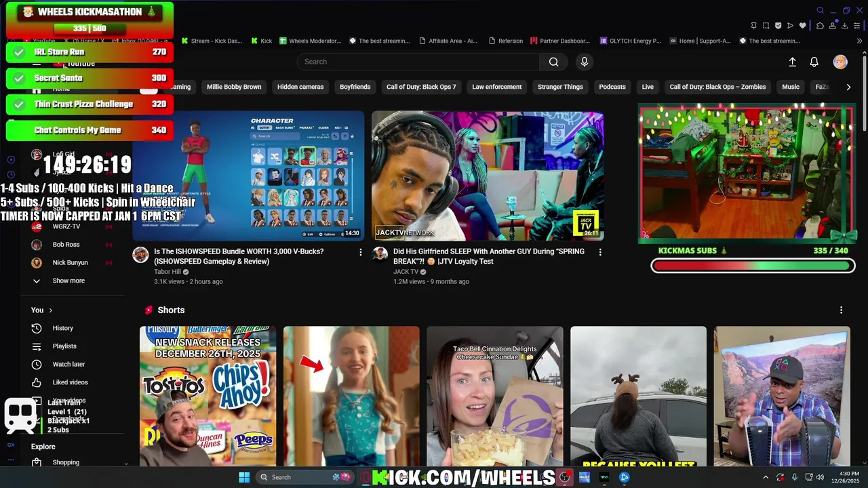Show hidden system tray icons chevron
Image resolution: width=868 pixels, height=488 pixels.
click(x=766, y=477)
